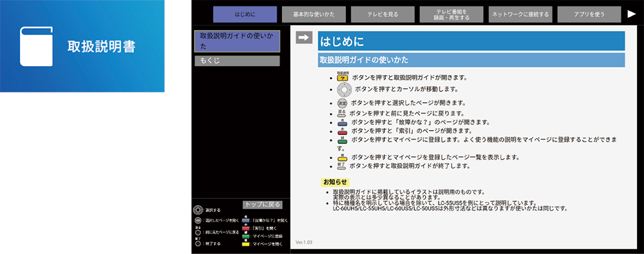Select the はじめに tab
This screenshot has width=644, height=254.
[245, 14]
